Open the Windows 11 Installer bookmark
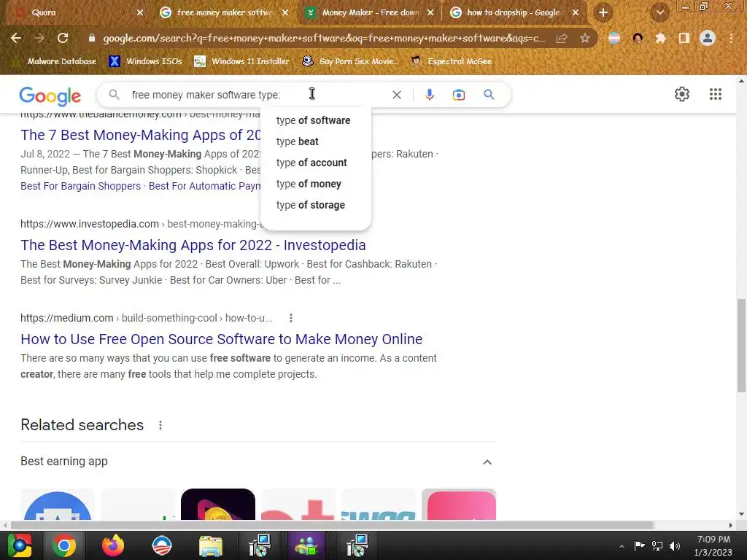This screenshot has width=747, height=560. click(x=241, y=61)
